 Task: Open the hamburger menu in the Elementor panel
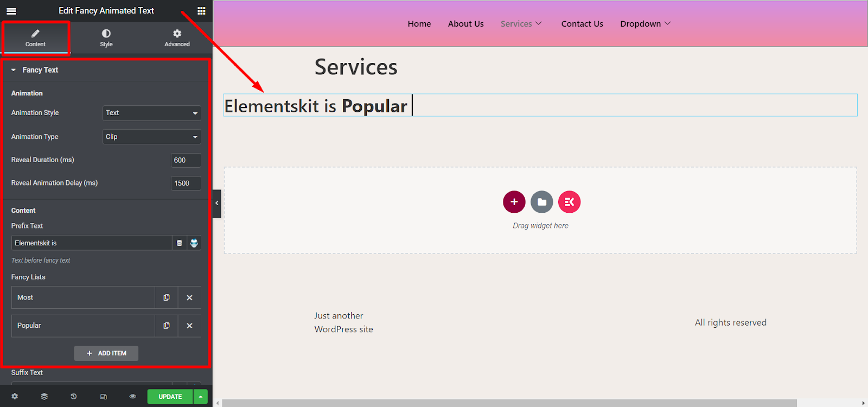(x=11, y=11)
